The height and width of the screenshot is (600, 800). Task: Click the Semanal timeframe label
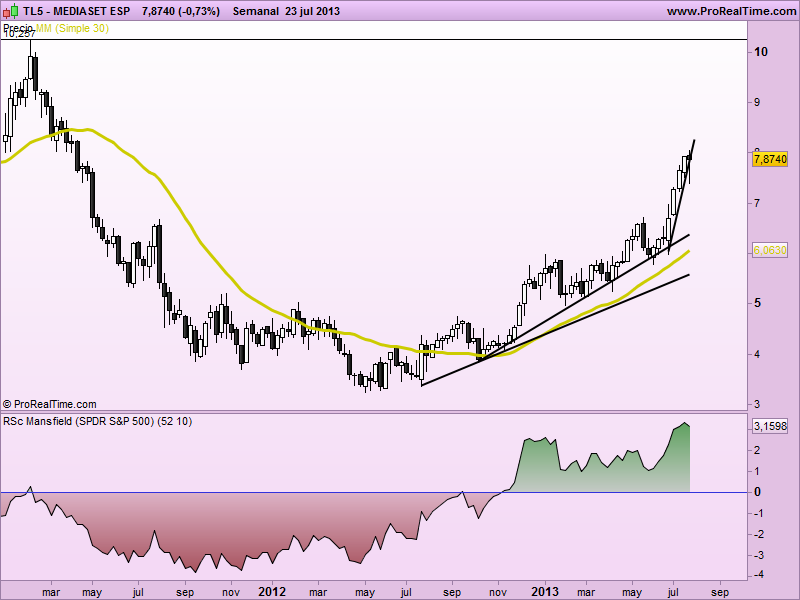[256, 11]
